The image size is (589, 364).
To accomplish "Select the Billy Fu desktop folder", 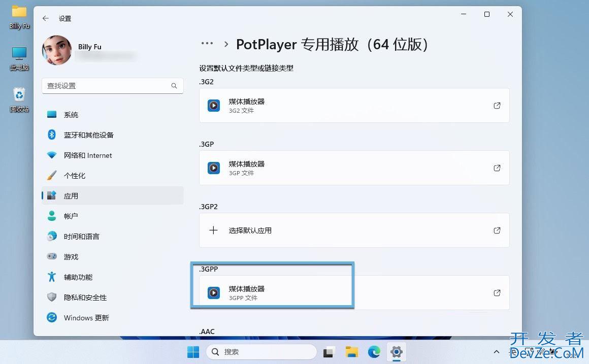I will tap(19, 17).
